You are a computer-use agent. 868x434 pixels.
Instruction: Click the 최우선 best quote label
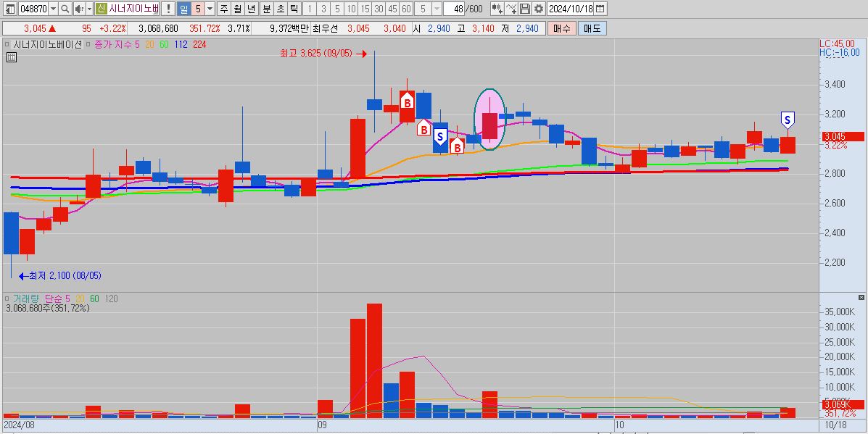(326, 29)
